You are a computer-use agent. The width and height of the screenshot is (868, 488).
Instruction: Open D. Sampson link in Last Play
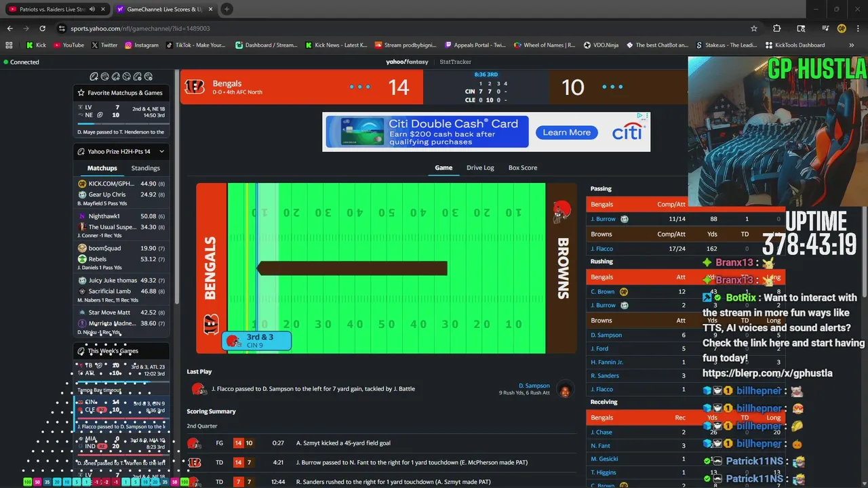pyautogui.click(x=534, y=386)
